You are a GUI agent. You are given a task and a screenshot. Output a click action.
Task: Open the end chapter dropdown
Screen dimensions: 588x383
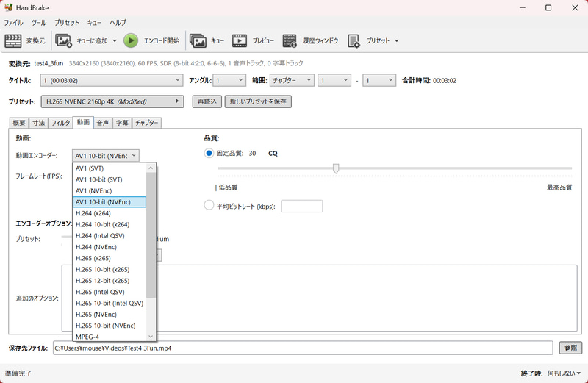point(379,80)
